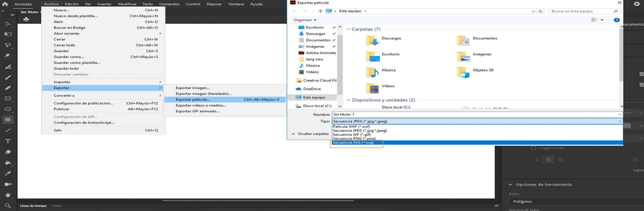The image size is (644, 211).
Task: Select OneDrive in navigation pane
Action: click(308, 89)
